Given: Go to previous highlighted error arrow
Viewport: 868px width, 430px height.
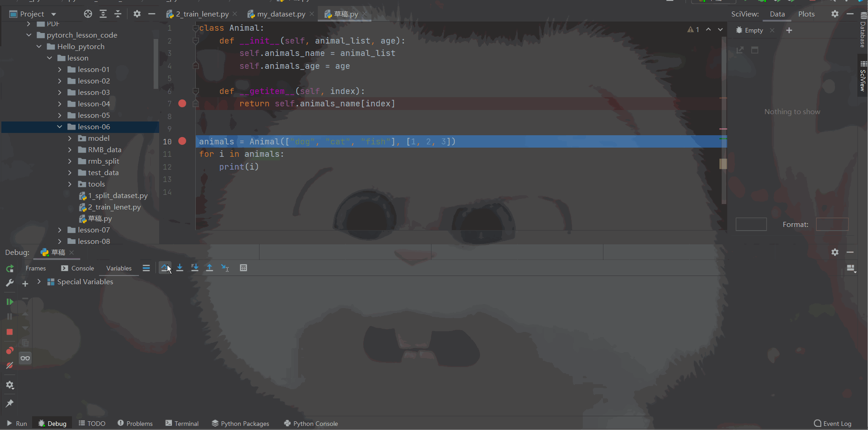Looking at the screenshot, I should [x=708, y=29].
